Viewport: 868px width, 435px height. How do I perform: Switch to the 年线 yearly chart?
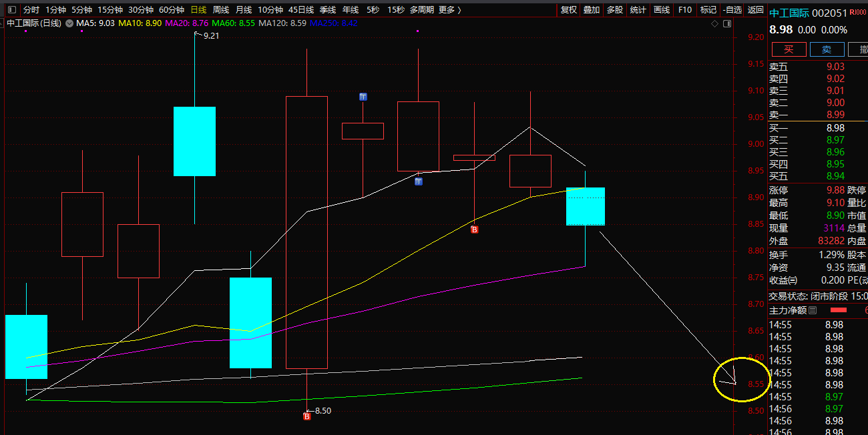(x=351, y=10)
